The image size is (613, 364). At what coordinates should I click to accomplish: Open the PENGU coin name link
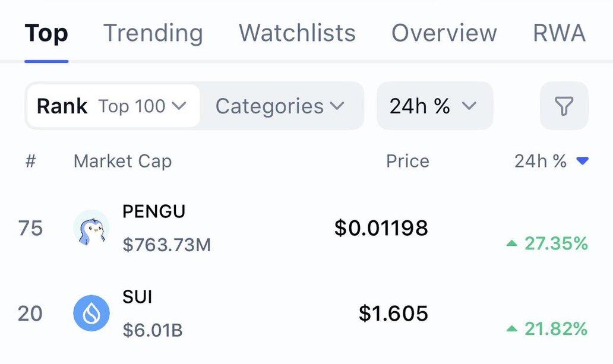click(x=154, y=211)
